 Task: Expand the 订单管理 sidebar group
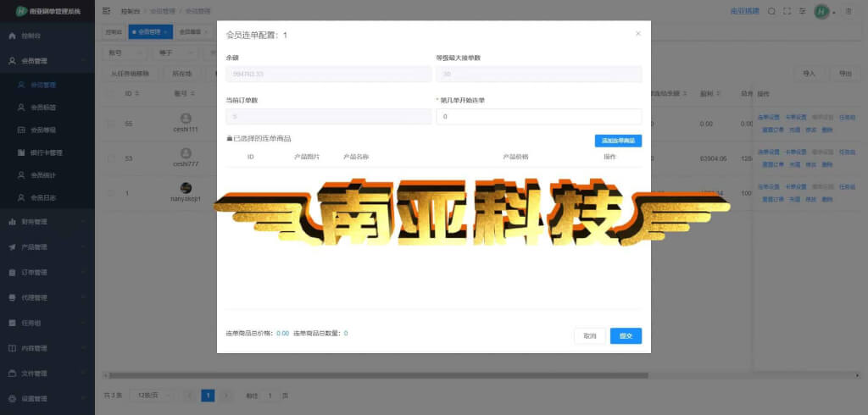[84, 272]
